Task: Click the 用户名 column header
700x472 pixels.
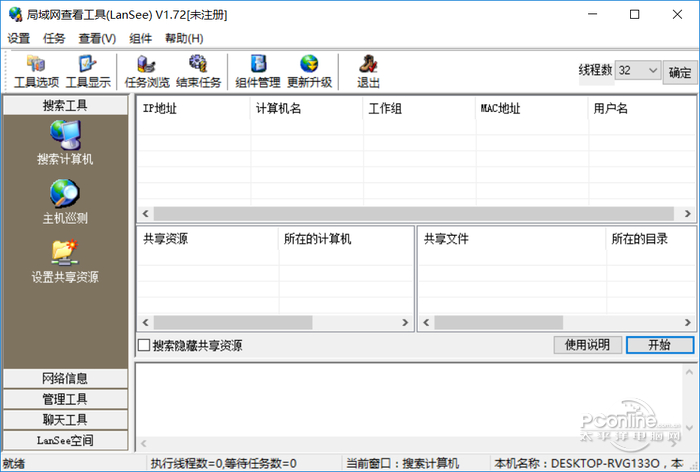Action: (x=642, y=108)
